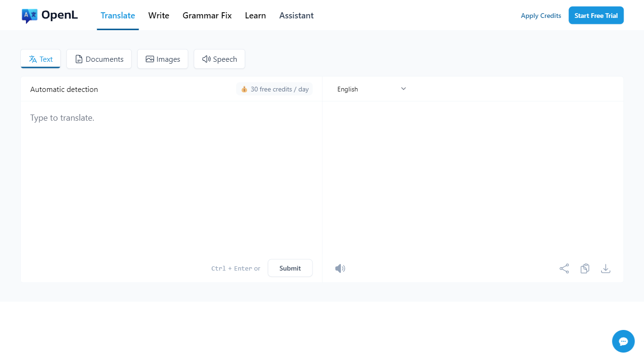Image resolution: width=644 pixels, height=362 pixels.
Task: Click the Apply Credits link
Action: 541,16
